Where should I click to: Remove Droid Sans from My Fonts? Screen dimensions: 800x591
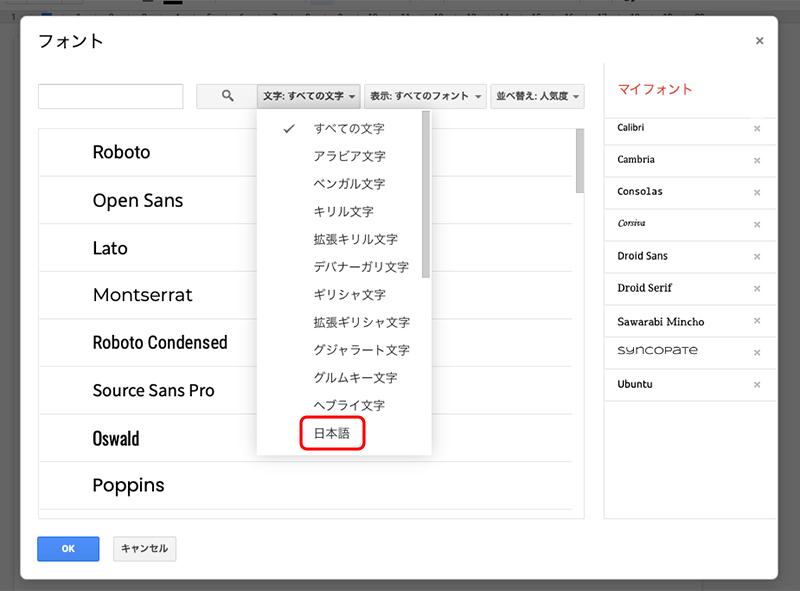tap(757, 257)
